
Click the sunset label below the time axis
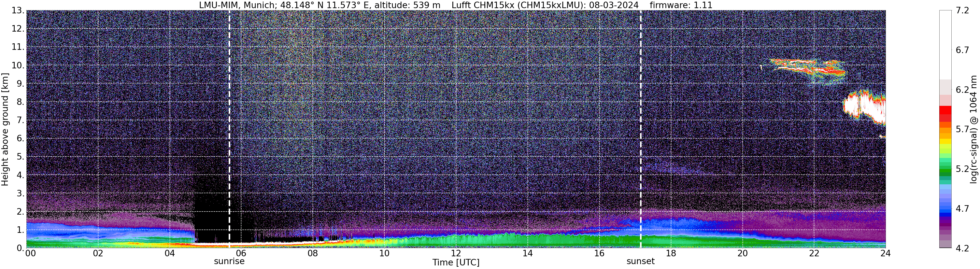pos(641,262)
